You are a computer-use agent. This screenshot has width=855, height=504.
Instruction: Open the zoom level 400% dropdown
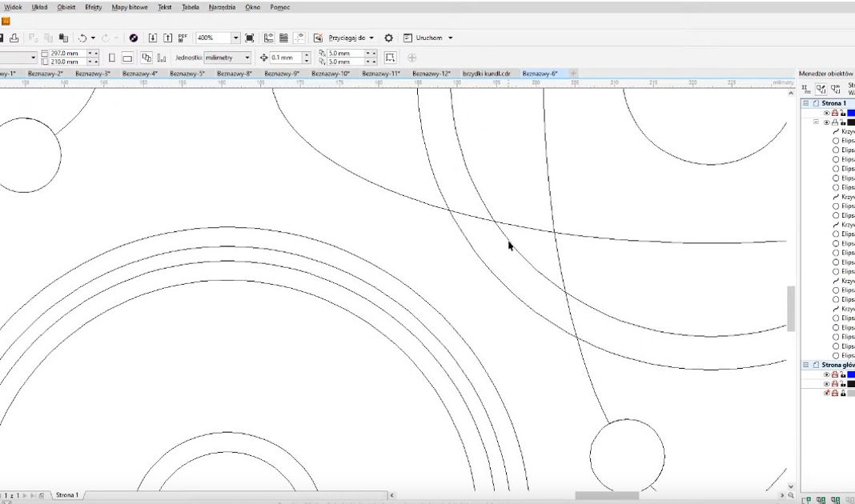[235, 38]
